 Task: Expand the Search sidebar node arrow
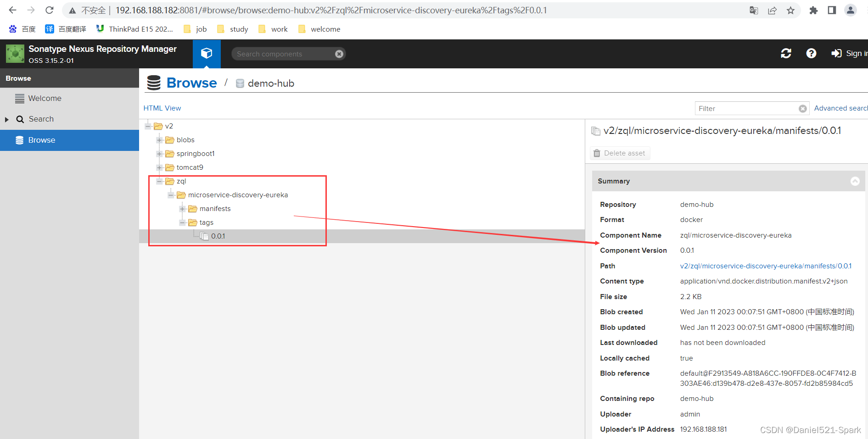pyautogui.click(x=7, y=119)
